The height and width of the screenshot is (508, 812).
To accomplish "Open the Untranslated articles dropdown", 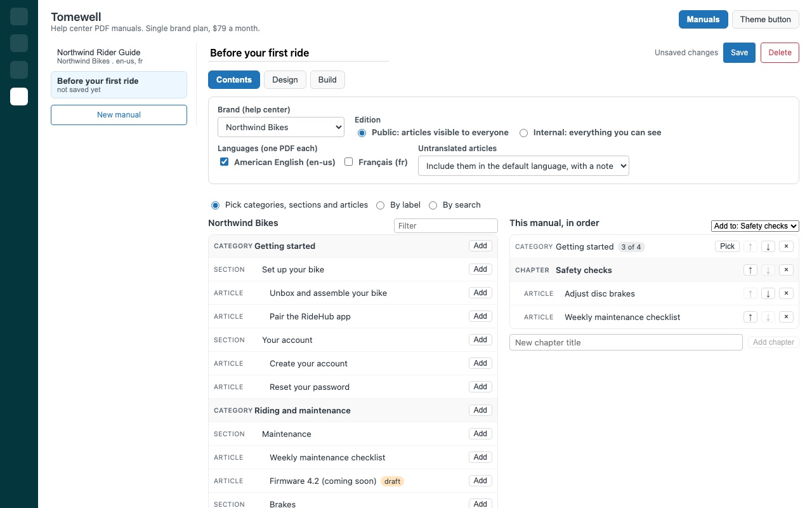I will point(523,166).
